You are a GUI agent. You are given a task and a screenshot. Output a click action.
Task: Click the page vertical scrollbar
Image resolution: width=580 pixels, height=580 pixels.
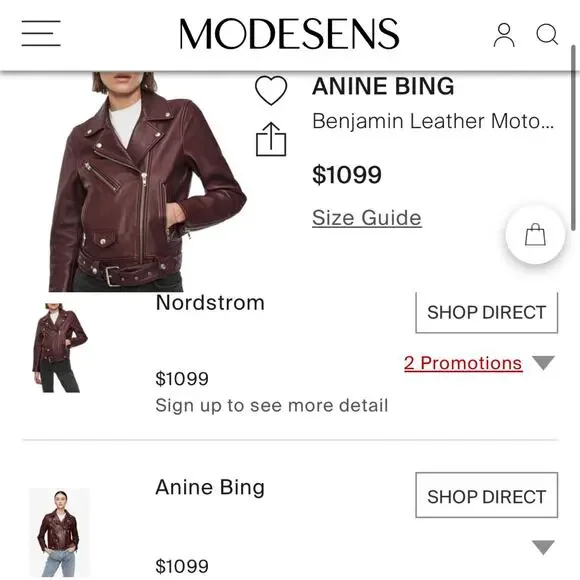tap(573, 138)
